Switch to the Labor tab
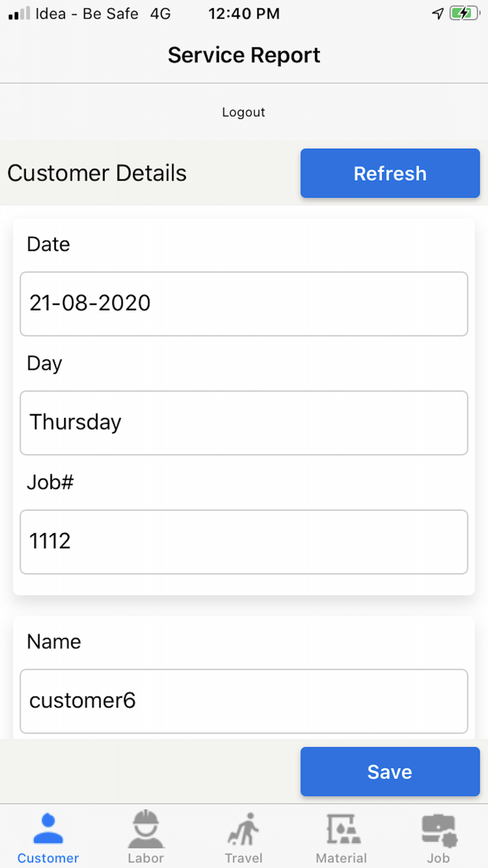488x868 pixels. 146,837
